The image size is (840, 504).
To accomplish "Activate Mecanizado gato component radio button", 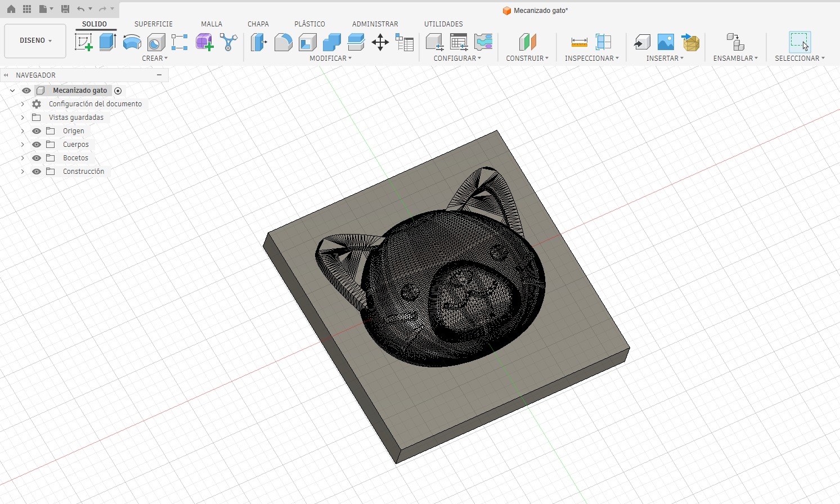I will point(118,91).
